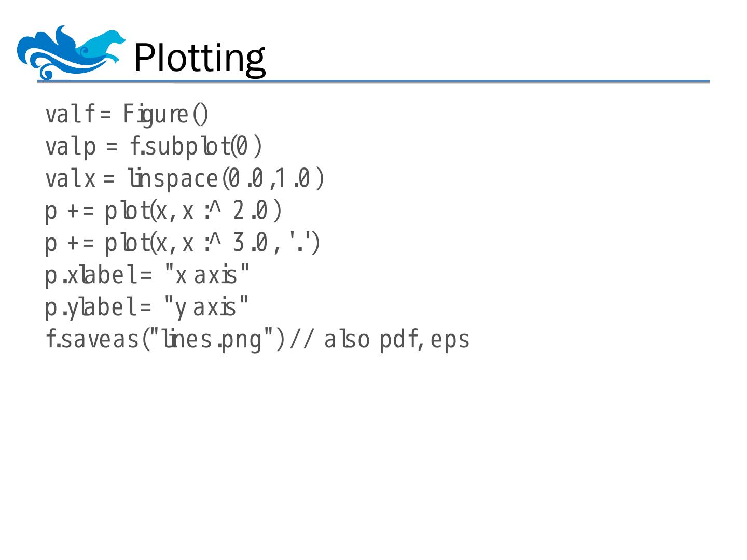This screenshot has width=747, height=560.
Task: Click the 'plot(x, x :^ 2.0)' call
Action: coord(193,212)
